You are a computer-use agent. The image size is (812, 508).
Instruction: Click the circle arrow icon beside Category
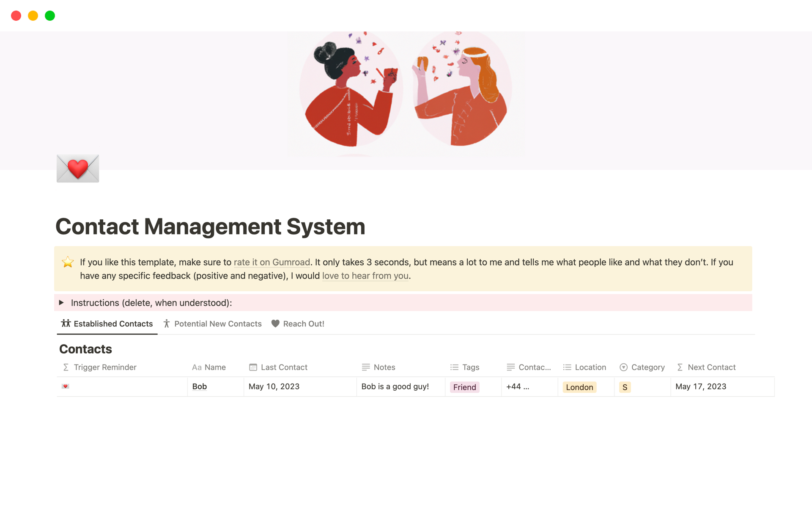click(623, 367)
